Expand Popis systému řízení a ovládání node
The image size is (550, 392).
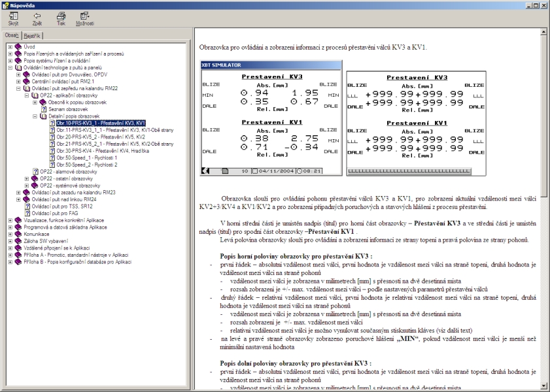pos(10,61)
